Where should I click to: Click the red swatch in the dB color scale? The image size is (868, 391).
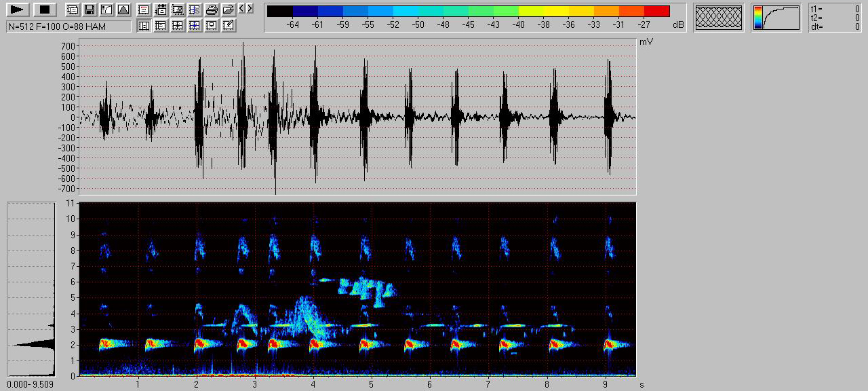pos(656,12)
